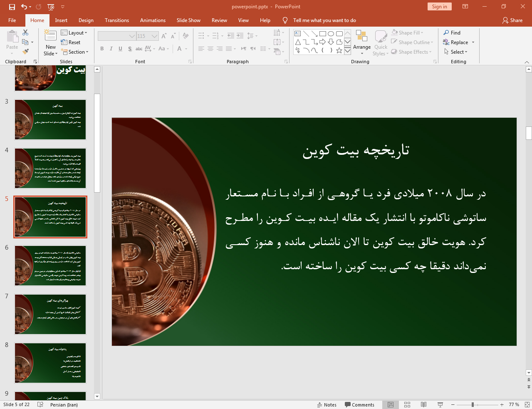Screen dimensions: 532x409
Task: Clear all formatting eraser icon
Action: point(186,36)
